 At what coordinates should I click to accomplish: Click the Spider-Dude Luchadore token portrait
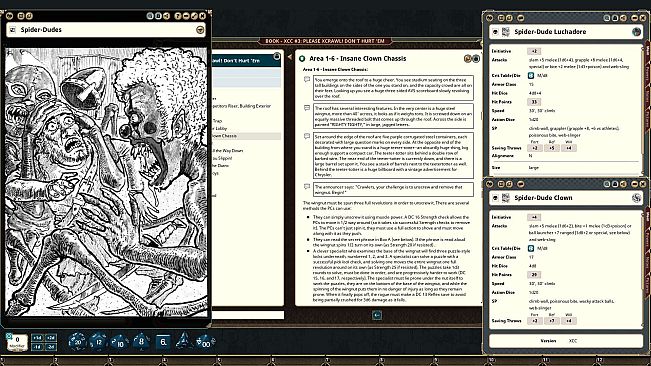tap(636, 32)
